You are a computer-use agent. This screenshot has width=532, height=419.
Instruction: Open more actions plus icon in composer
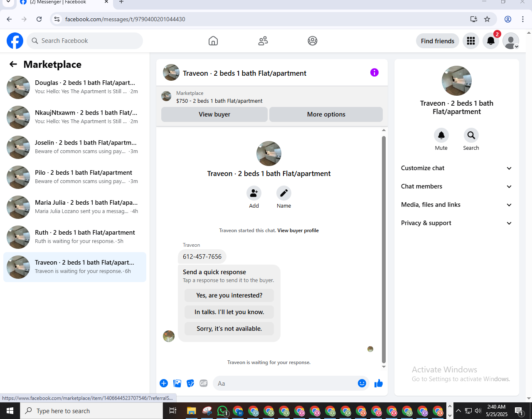pos(164,383)
